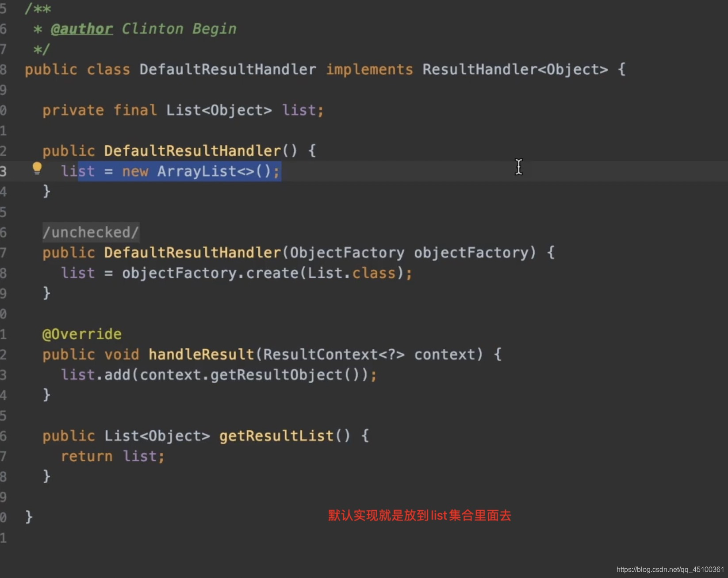Click the 'private final List<Object> list;' field
The height and width of the screenshot is (578, 728).
pos(183,110)
